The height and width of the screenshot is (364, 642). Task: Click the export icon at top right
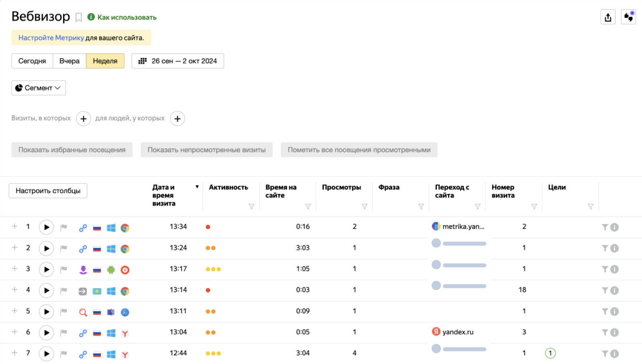coord(608,17)
